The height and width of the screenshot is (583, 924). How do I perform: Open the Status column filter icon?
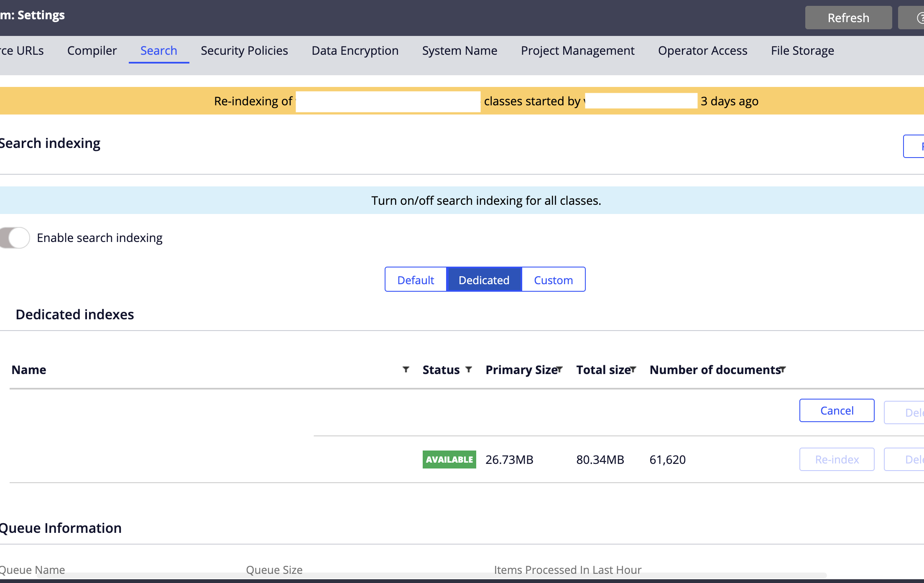coord(469,369)
